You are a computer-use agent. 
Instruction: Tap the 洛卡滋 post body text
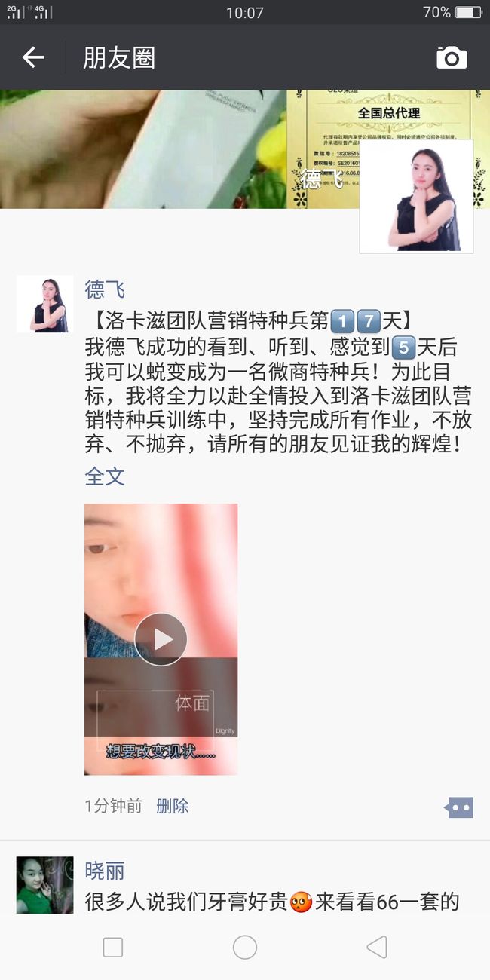pyautogui.click(x=278, y=383)
